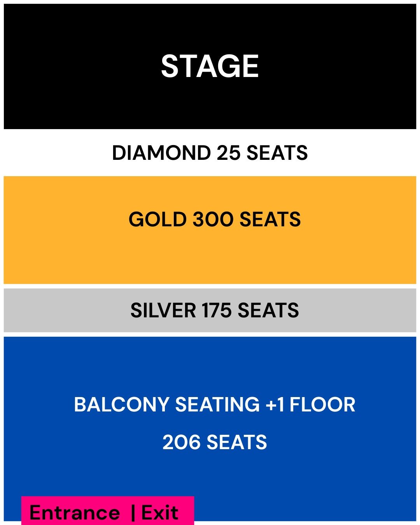Click the divider bar between Entrance and Exit
The image size is (420, 525).
133,513
